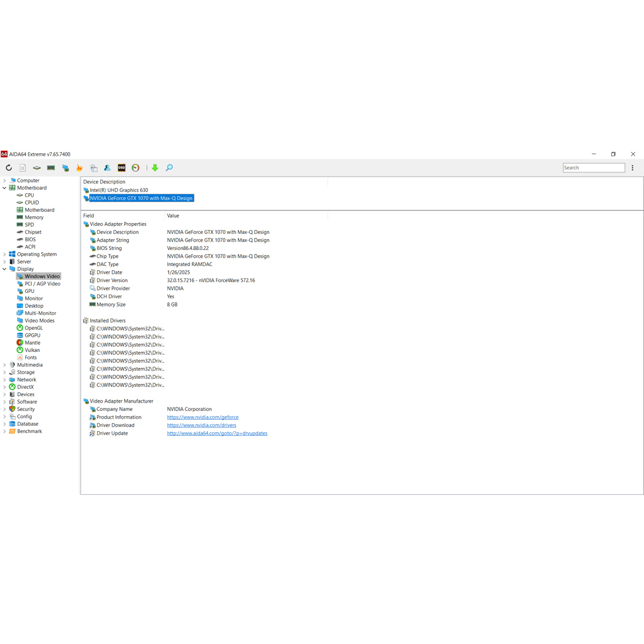Expand the Multimedia tree node

point(5,365)
